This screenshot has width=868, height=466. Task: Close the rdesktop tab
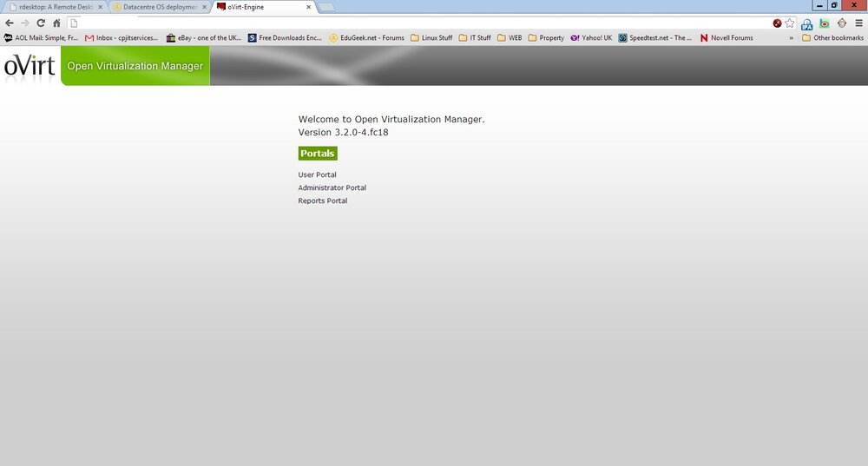[100, 7]
